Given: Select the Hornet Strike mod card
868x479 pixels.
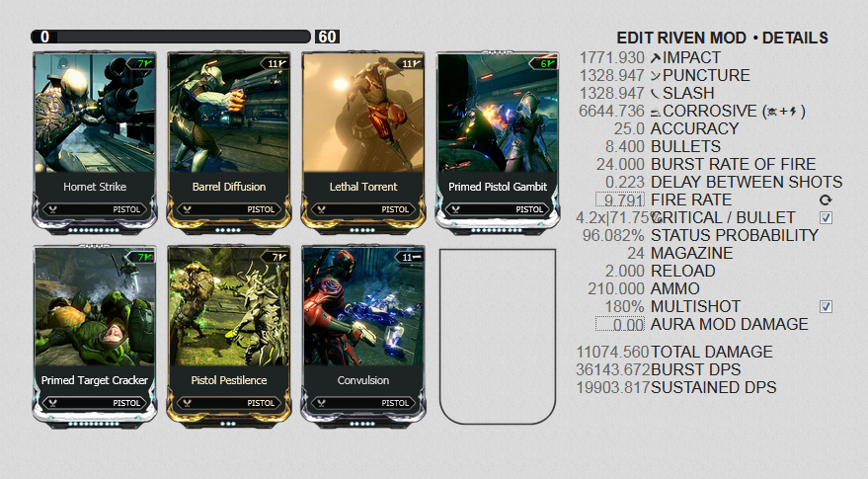Looking at the screenshot, I should [95, 142].
